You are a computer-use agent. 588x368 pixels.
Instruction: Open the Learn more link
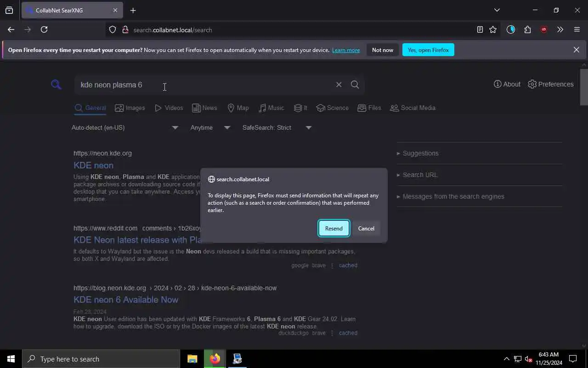(346, 50)
